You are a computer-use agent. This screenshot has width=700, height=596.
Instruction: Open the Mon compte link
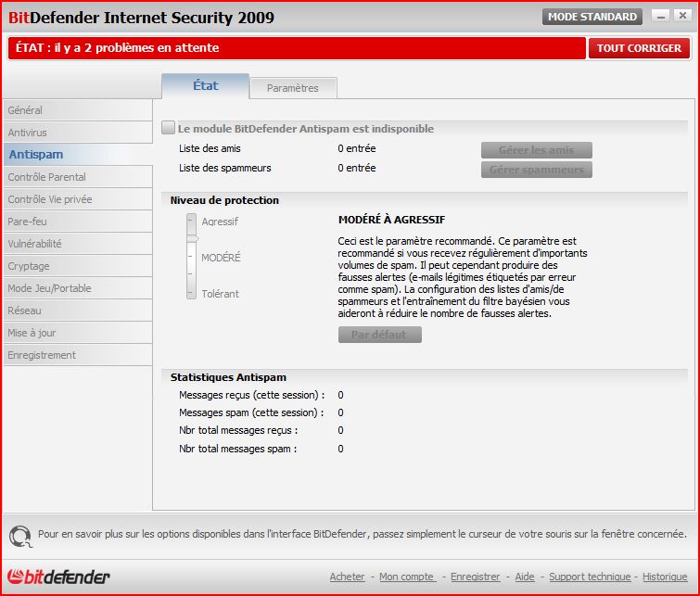[407, 577]
